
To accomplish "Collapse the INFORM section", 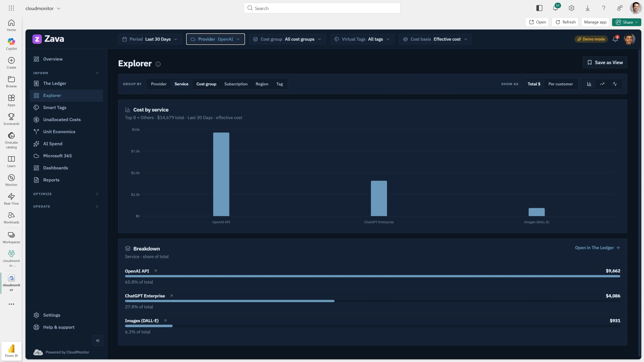I will click(66, 73).
